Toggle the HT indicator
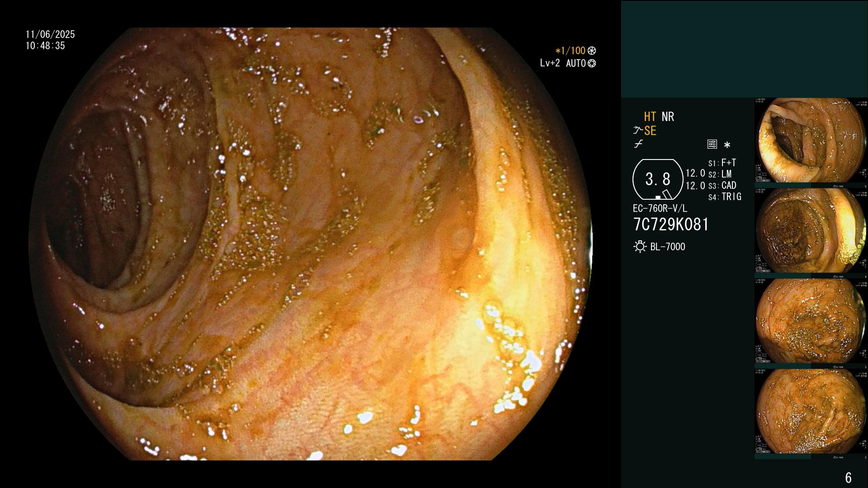 (650, 117)
